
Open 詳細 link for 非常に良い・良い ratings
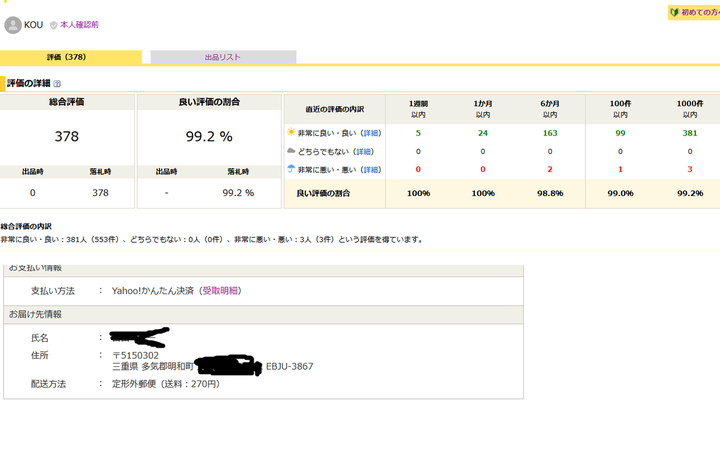[x=371, y=132]
